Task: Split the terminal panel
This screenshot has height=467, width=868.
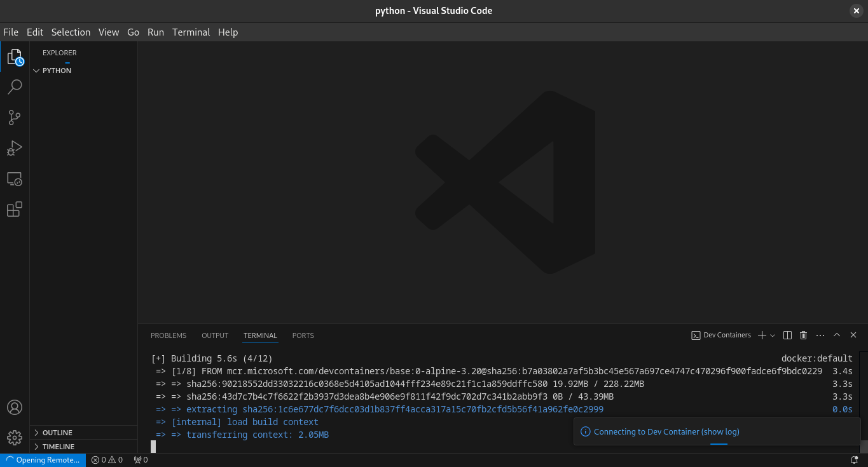Action: pyautogui.click(x=787, y=335)
